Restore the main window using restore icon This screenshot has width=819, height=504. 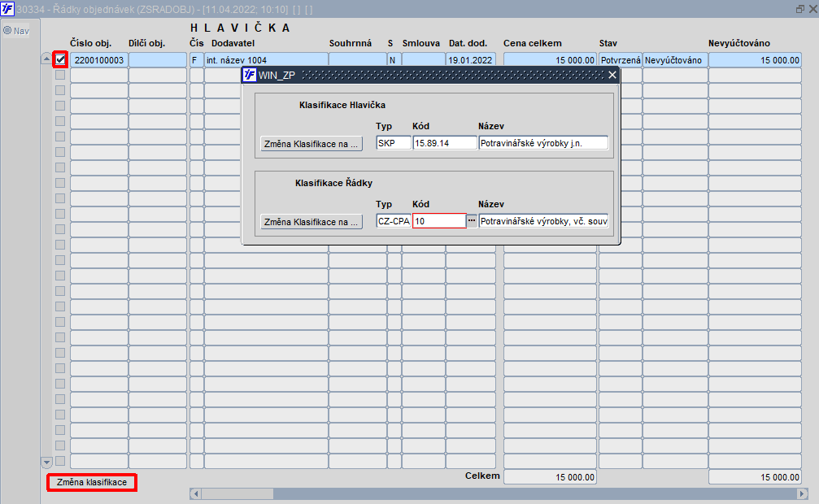[799, 9]
